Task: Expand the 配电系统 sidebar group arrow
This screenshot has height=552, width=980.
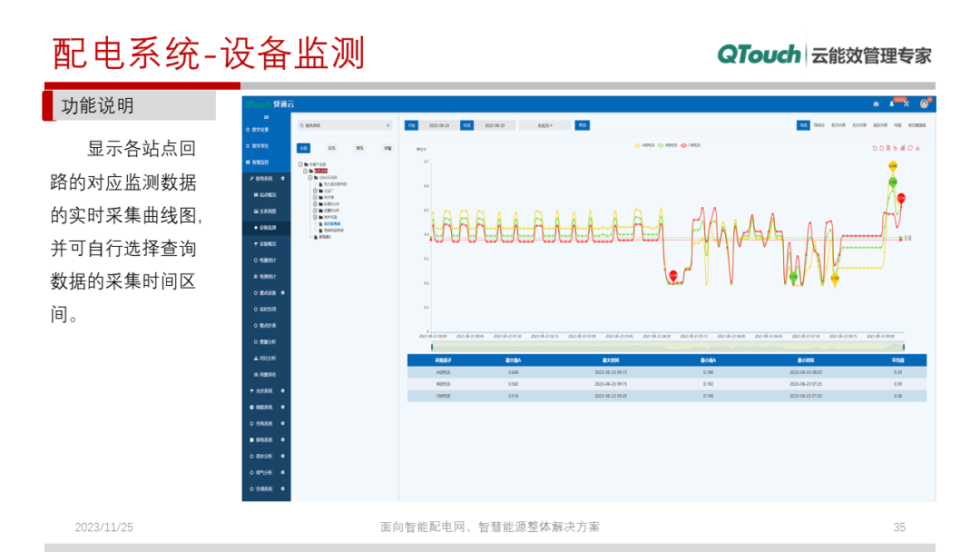Action: (282, 179)
